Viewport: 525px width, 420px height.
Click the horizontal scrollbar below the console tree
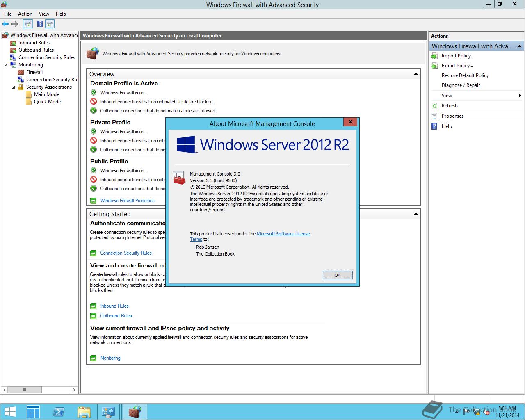(x=25, y=390)
